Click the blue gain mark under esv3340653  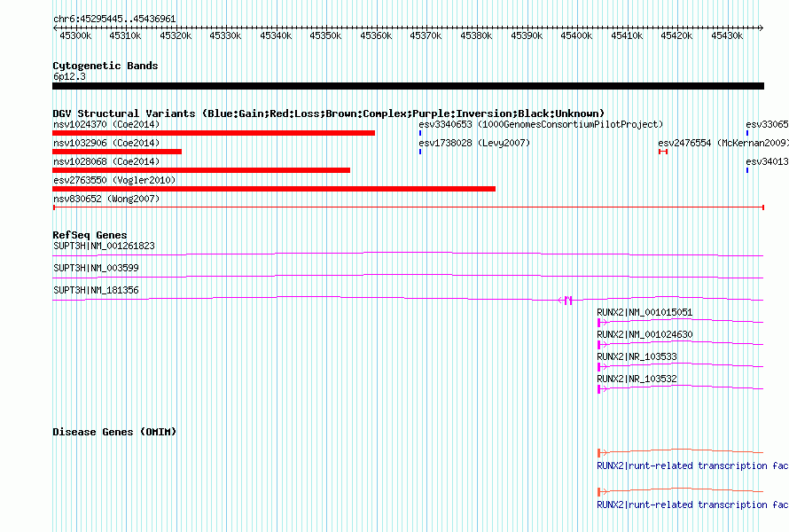point(420,133)
